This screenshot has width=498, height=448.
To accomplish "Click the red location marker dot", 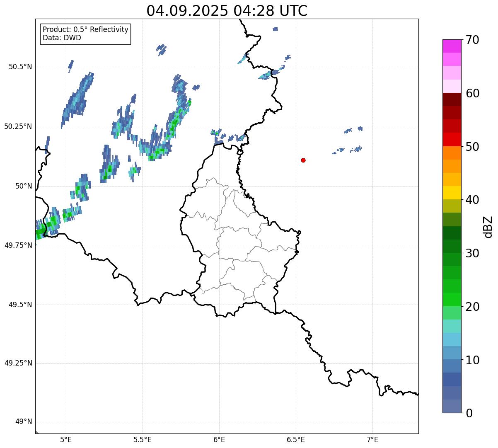I will click(x=303, y=160).
